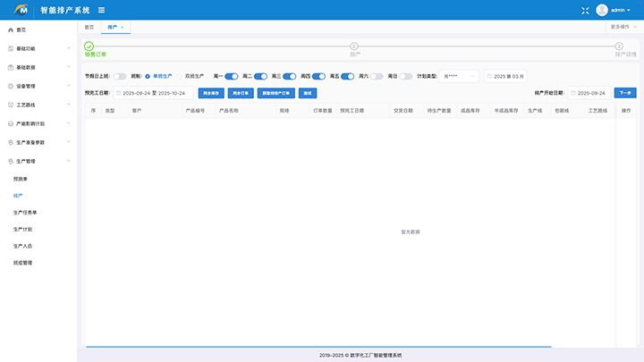This screenshot has width=644, height=362.
Task: Click the 设备管理 sidebar icon
Action: point(10,86)
